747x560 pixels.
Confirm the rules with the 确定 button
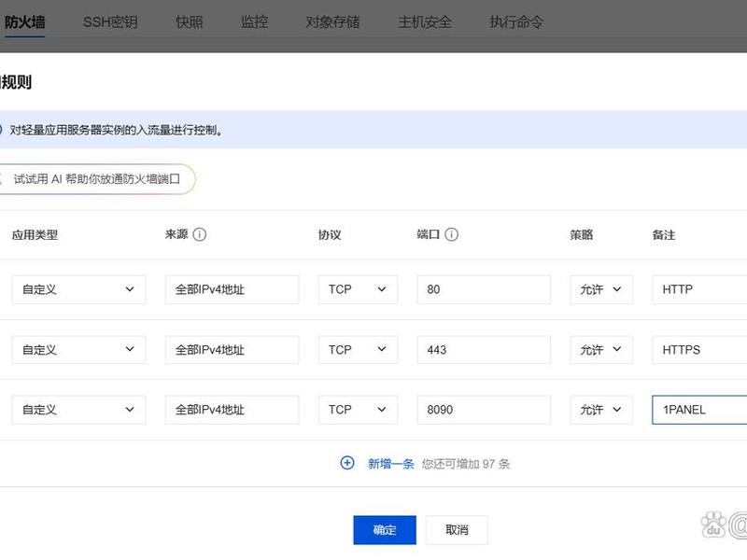(385, 529)
